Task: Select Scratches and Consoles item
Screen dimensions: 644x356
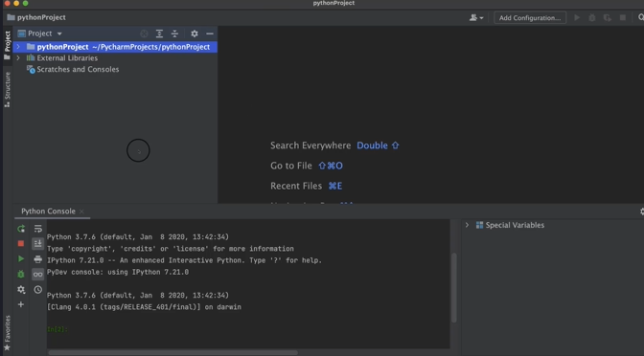Action: coord(73,69)
